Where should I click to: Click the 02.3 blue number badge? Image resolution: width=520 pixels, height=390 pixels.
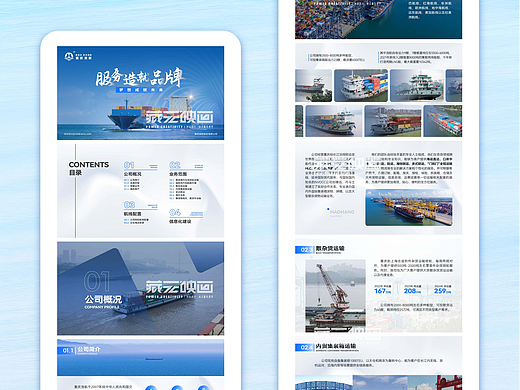(x=304, y=250)
